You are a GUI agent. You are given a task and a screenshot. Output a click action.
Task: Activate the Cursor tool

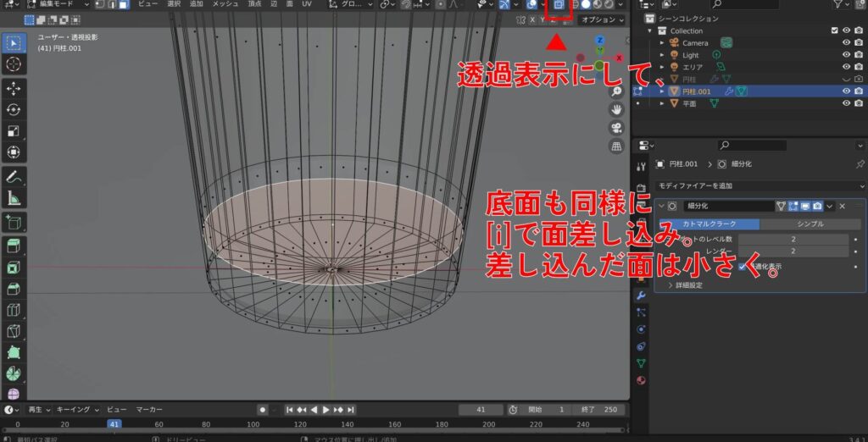(14, 64)
